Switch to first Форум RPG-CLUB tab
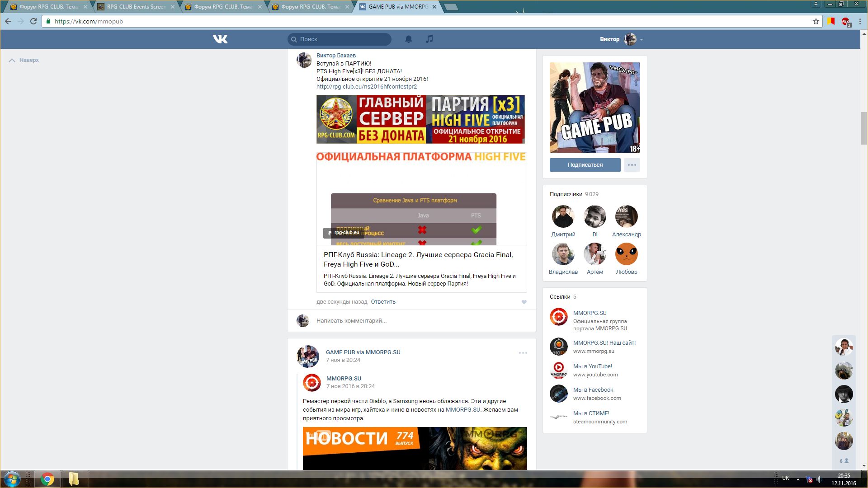The width and height of the screenshot is (868, 488). click(48, 7)
